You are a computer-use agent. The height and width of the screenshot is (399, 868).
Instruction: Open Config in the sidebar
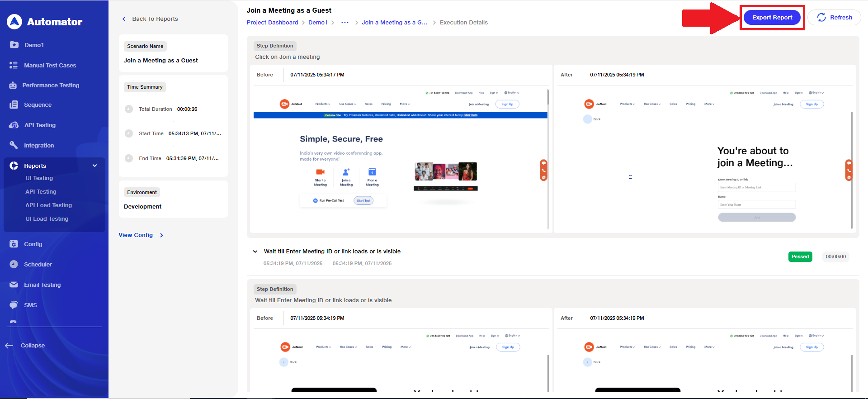pyautogui.click(x=33, y=244)
